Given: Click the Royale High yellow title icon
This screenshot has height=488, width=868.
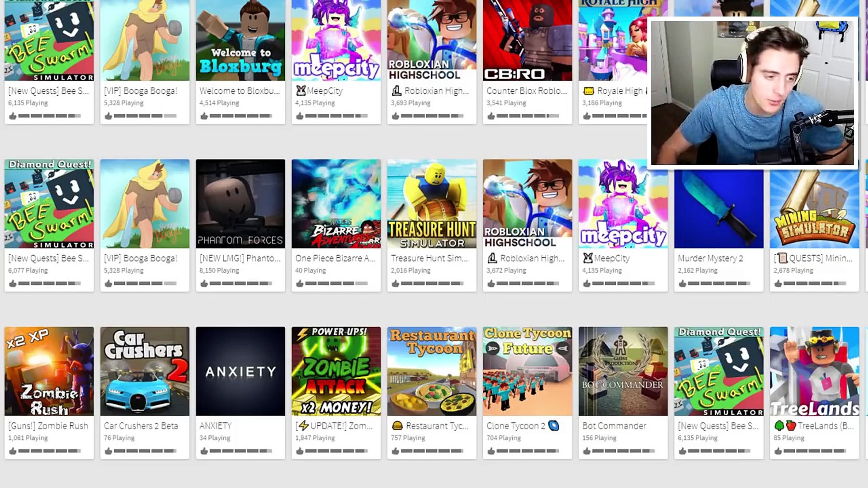Looking at the screenshot, I should (588, 91).
